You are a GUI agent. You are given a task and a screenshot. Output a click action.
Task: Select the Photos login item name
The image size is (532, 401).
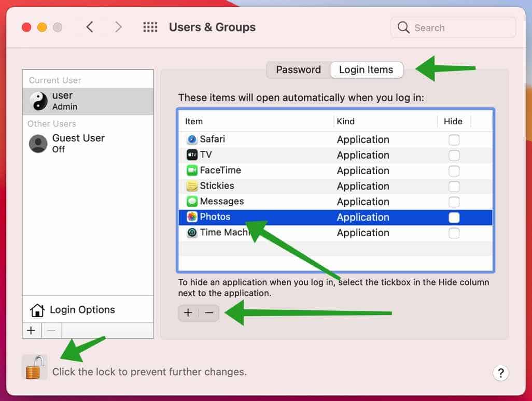pyautogui.click(x=215, y=217)
